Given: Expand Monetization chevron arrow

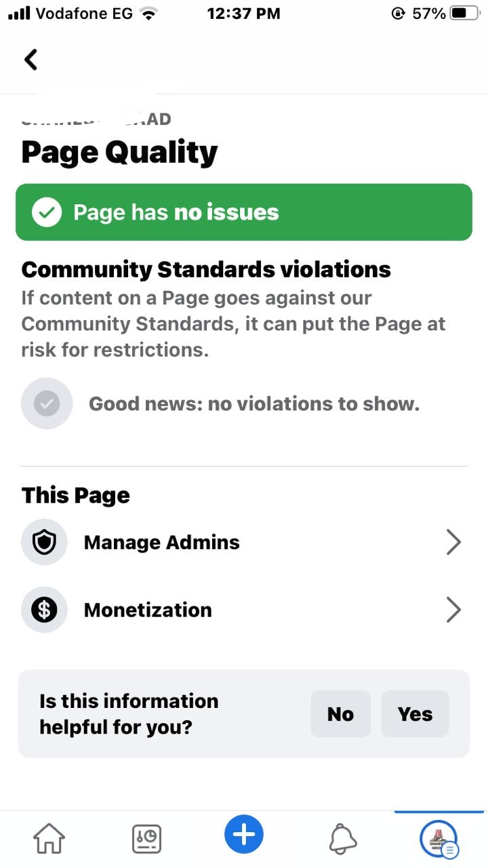Looking at the screenshot, I should tap(453, 610).
